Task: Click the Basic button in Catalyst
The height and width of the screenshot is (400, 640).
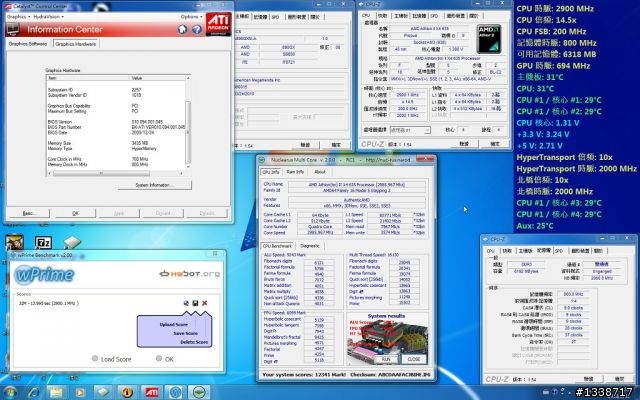Action: pos(29,213)
